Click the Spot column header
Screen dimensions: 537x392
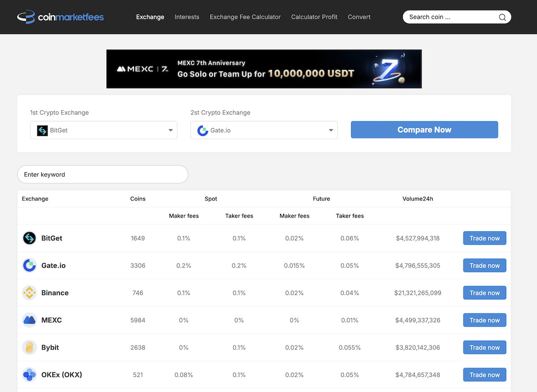coord(211,199)
